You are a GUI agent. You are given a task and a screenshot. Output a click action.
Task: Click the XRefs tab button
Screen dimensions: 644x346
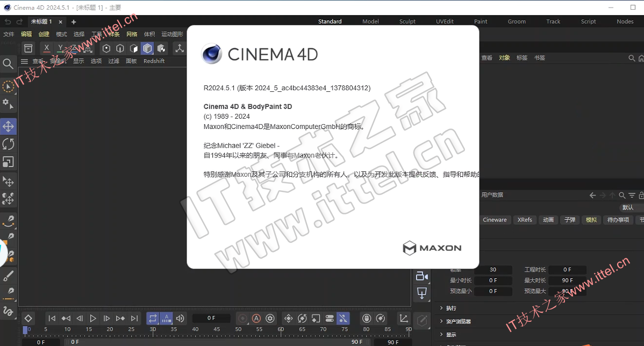[525, 220]
